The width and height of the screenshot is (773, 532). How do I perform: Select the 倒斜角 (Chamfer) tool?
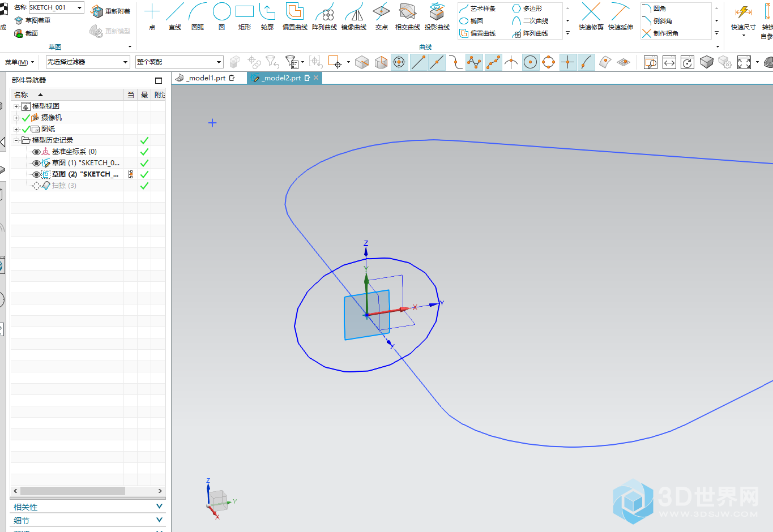(657, 21)
